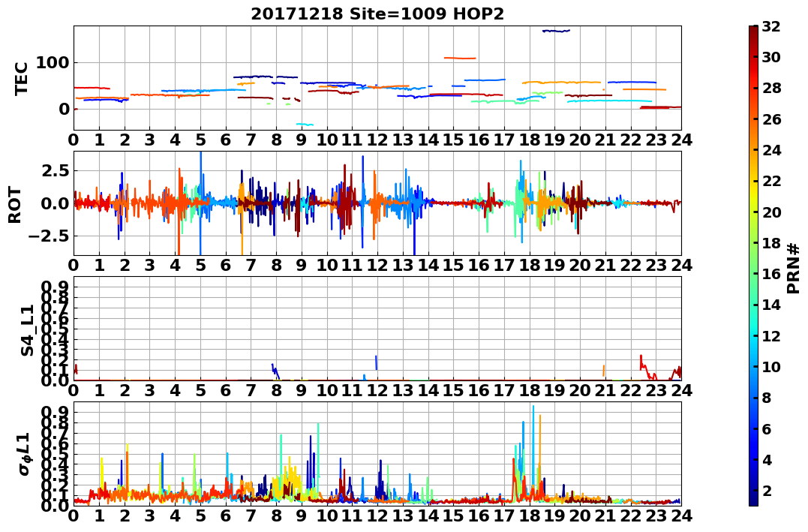Image resolution: width=808 pixels, height=532 pixels.
Task: Select the ROT y-axis label
Action: [14, 204]
